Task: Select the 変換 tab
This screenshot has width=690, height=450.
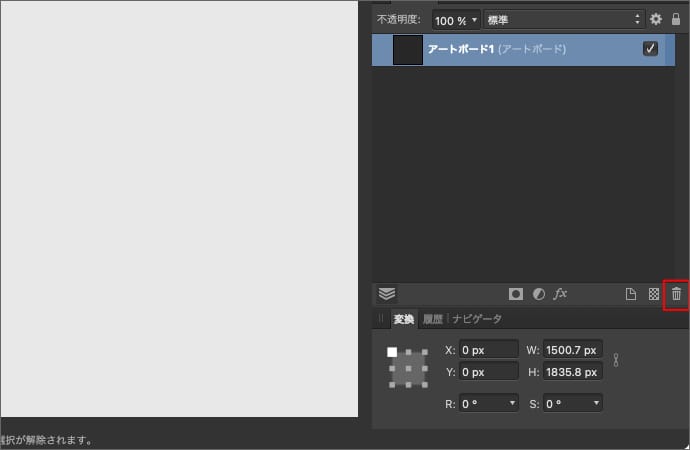Action: [403, 319]
